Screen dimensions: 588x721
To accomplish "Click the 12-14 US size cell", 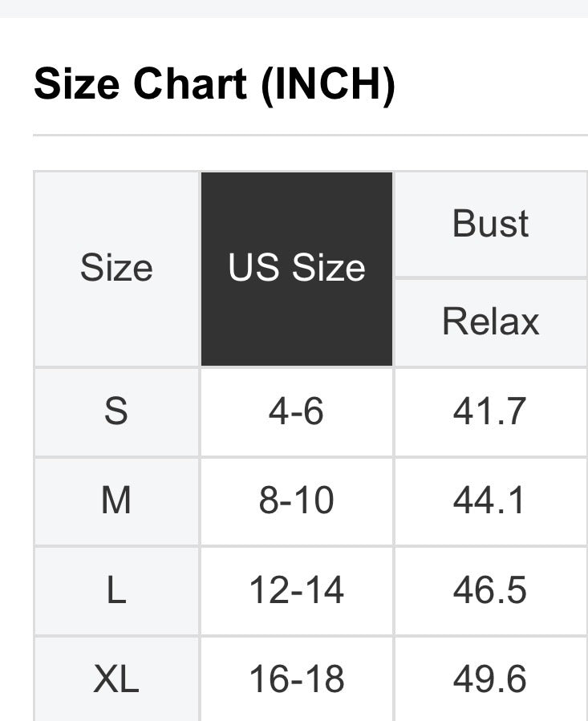I will 297,591.
